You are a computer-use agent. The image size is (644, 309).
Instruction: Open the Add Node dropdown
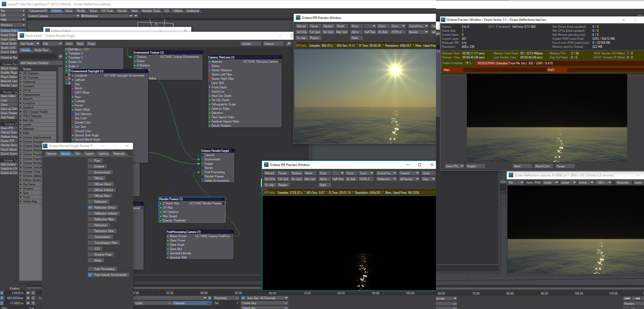point(30,44)
